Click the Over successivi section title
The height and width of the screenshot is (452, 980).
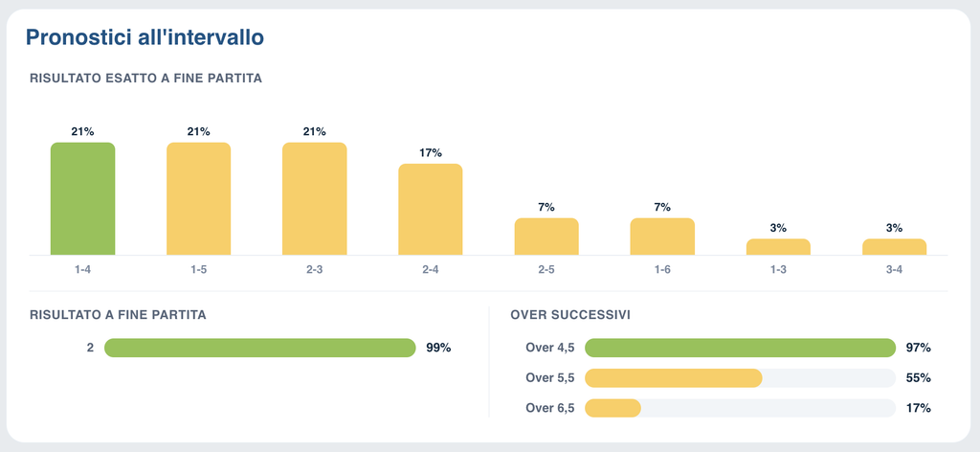570,315
